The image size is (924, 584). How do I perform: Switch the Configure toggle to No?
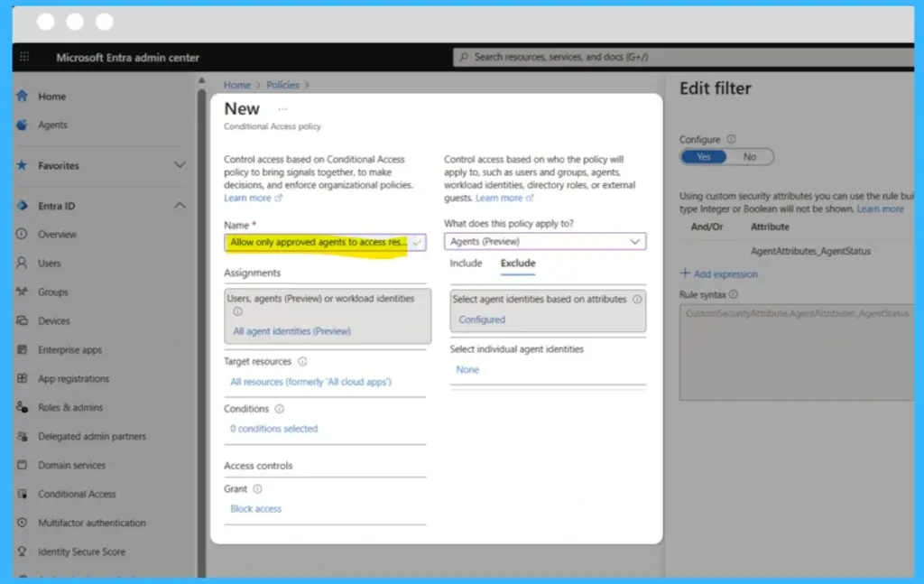(751, 156)
